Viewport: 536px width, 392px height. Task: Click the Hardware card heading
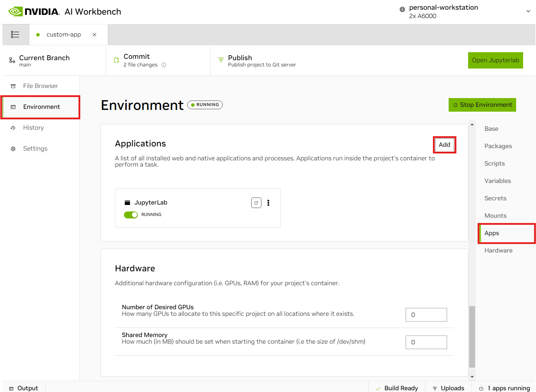click(x=135, y=269)
